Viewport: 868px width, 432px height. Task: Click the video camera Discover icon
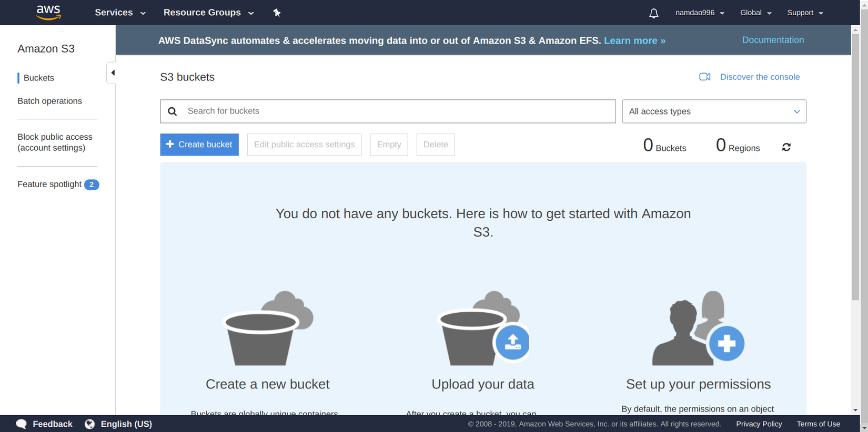[x=704, y=77]
